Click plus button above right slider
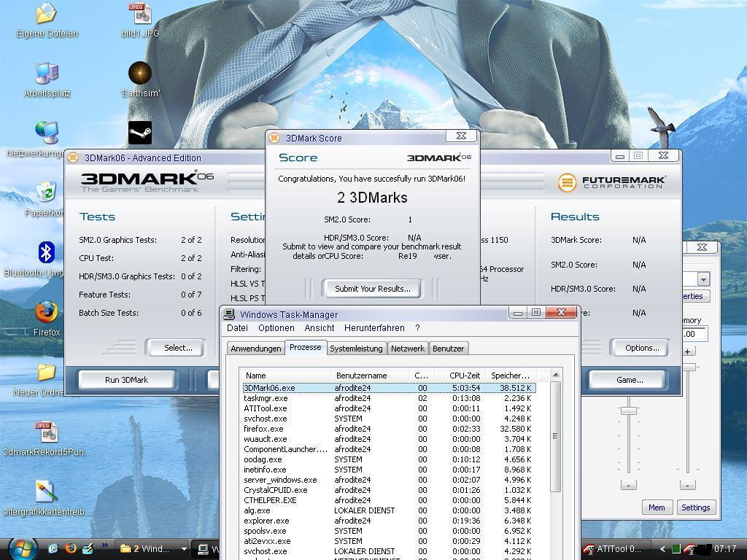This screenshot has height=560, width=747. 687,351
